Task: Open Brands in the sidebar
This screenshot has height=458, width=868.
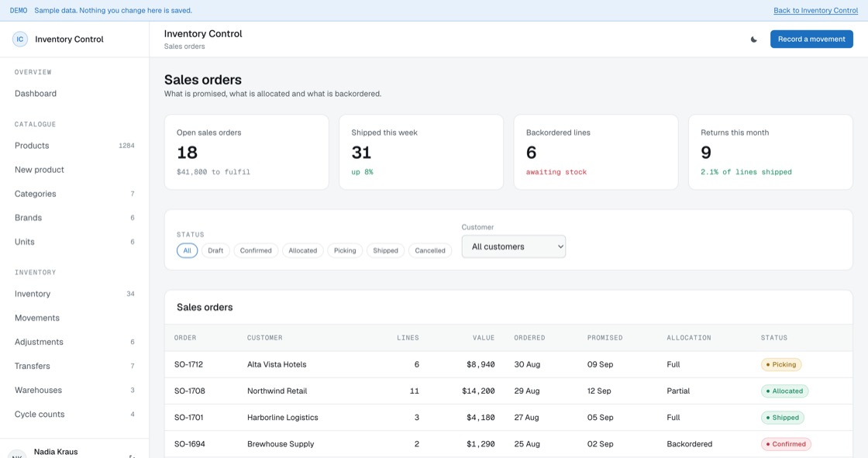Action: (74, 218)
